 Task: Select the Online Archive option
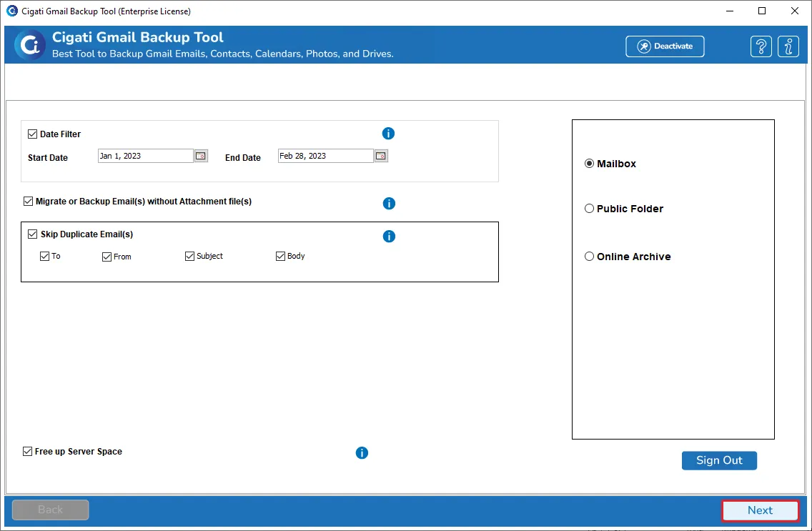coord(589,257)
